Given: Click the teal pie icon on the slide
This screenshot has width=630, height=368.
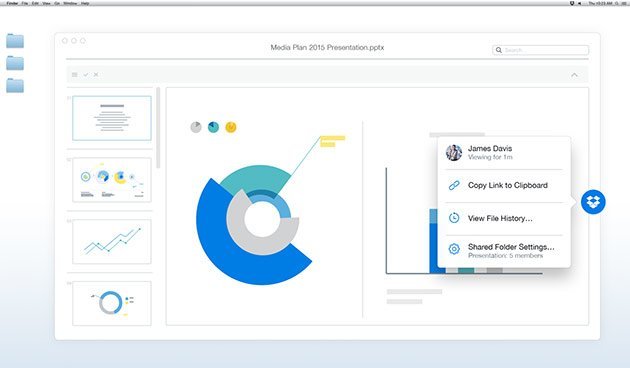Looking at the screenshot, I should point(213,127).
